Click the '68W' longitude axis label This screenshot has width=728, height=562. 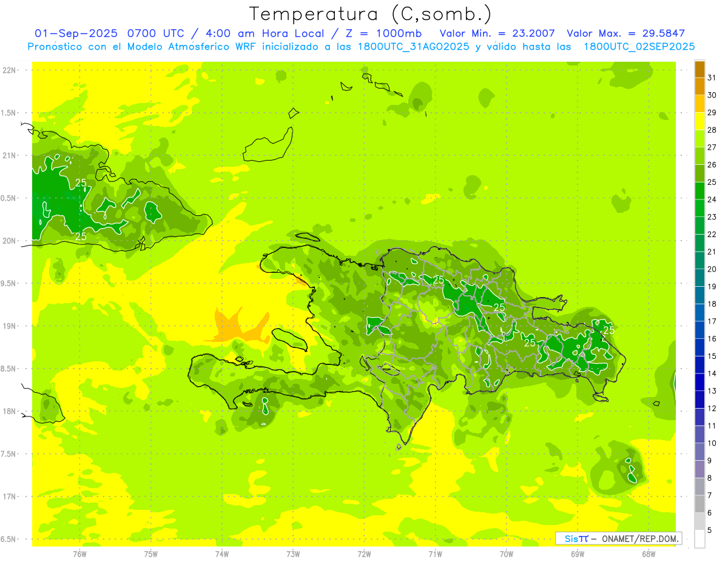(649, 554)
